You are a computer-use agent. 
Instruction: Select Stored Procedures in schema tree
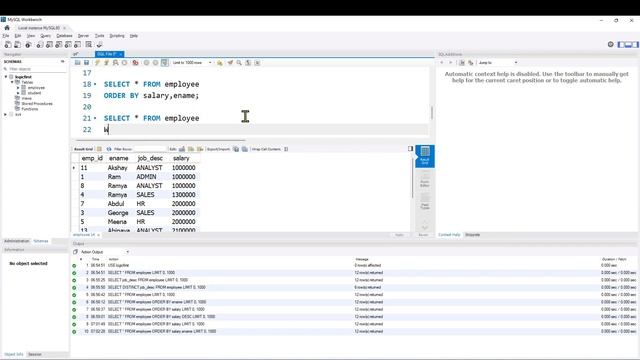click(37, 104)
